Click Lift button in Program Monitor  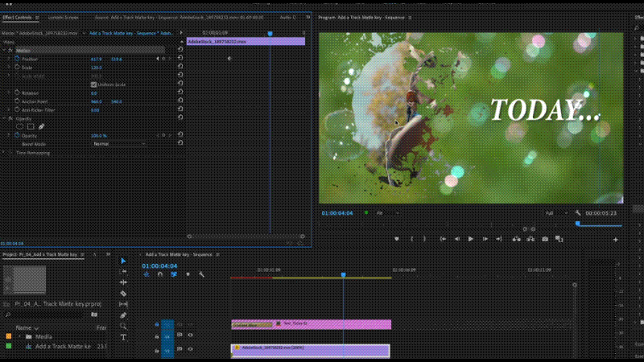tap(516, 239)
